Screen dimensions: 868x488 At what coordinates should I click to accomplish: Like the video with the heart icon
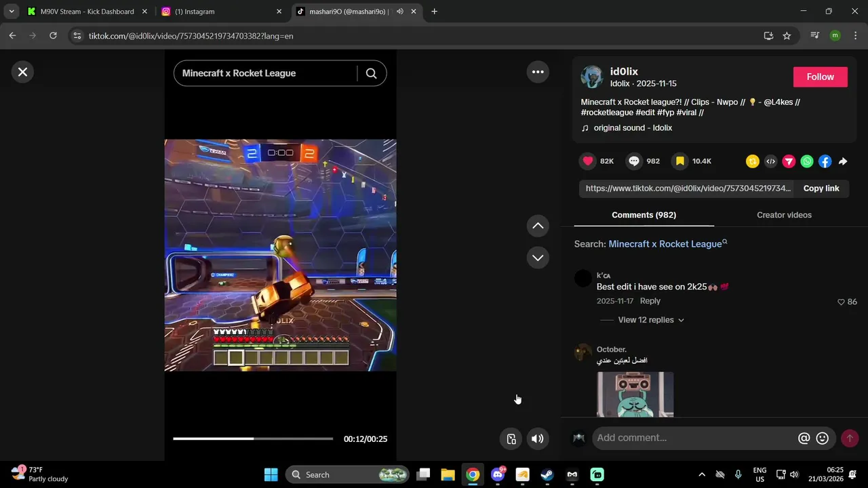pyautogui.click(x=588, y=161)
